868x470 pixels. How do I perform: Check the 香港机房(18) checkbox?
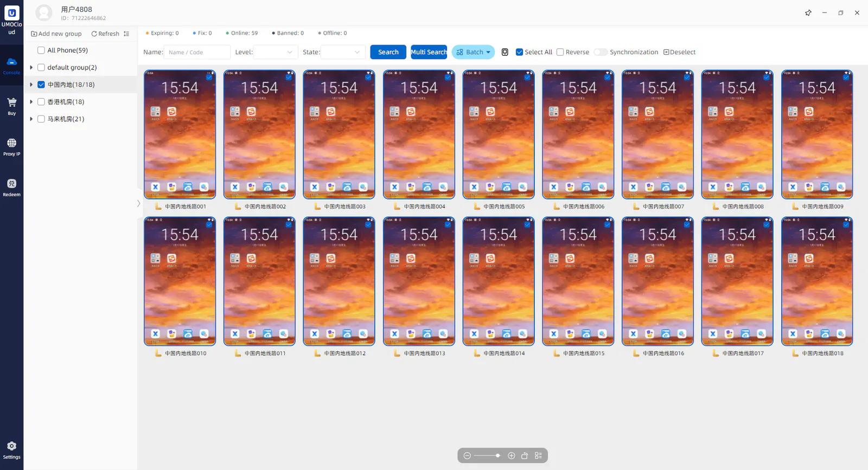(41, 102)
